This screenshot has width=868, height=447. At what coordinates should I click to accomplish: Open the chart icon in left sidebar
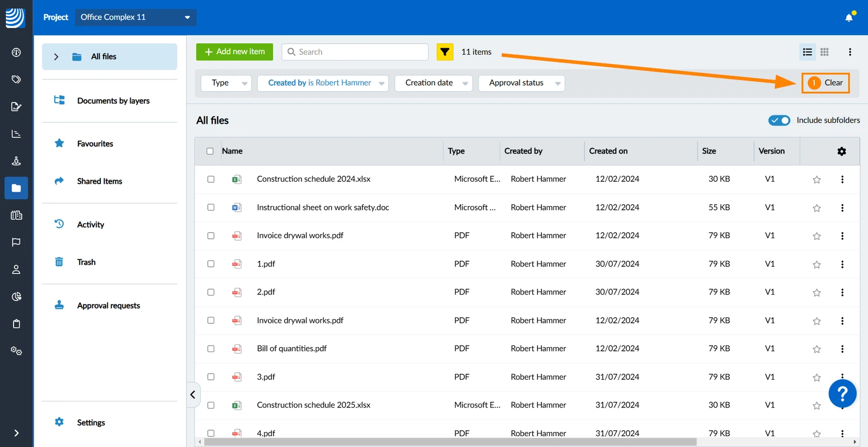point(16,133)
